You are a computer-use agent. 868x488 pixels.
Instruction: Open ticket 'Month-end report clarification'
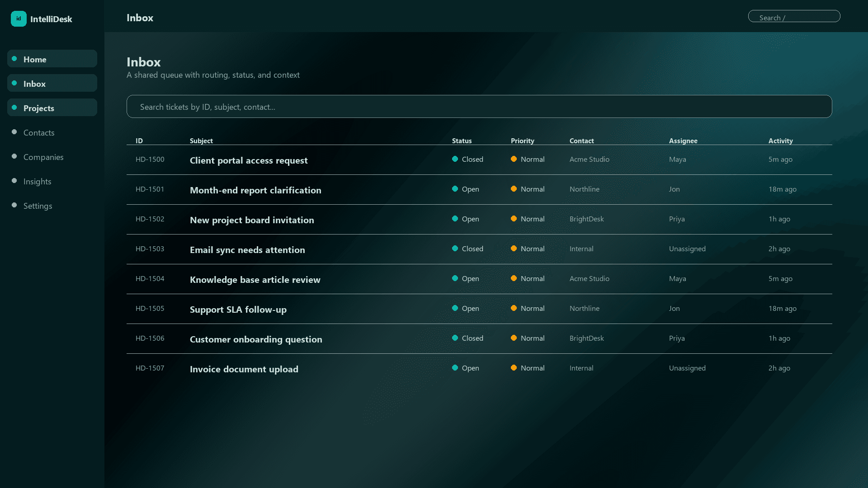255,190
